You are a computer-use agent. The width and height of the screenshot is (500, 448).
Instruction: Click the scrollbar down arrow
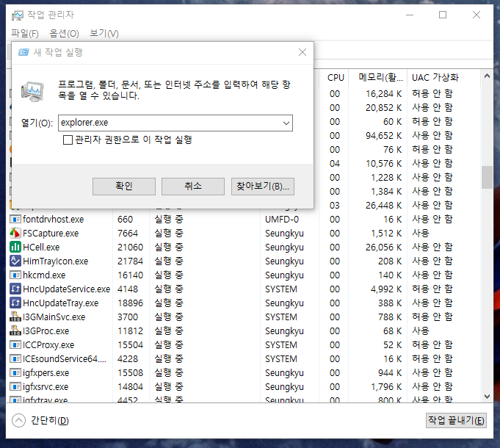point(487,397)
